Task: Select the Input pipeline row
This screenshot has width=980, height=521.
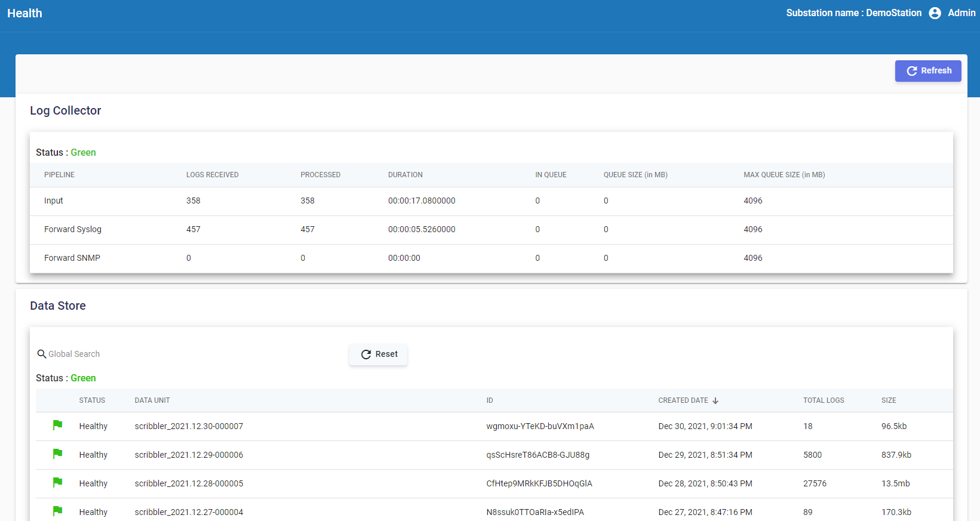Action: 54,201
